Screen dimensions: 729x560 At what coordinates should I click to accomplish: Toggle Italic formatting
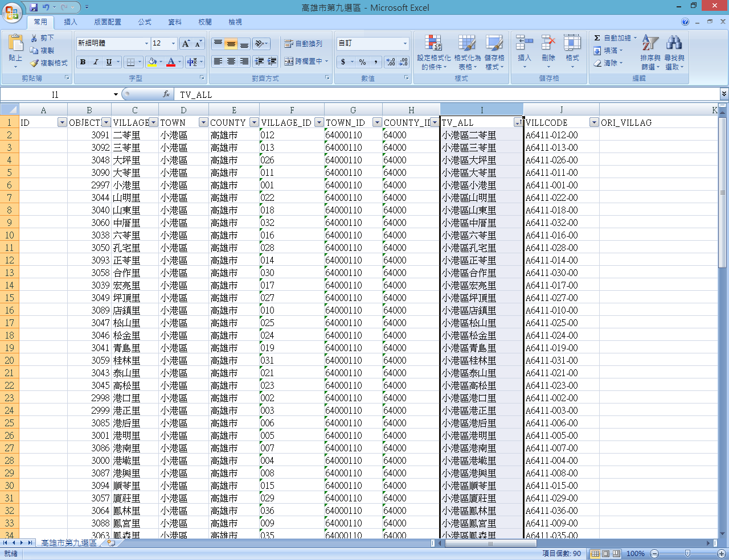pos(96,62)
